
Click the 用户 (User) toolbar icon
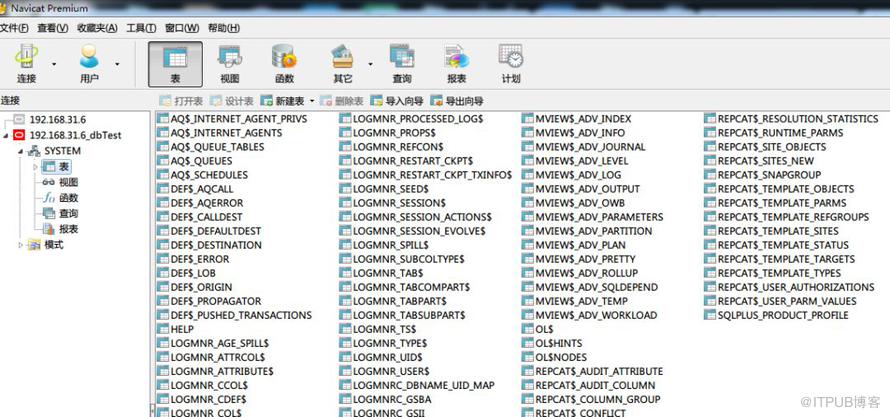89,63
